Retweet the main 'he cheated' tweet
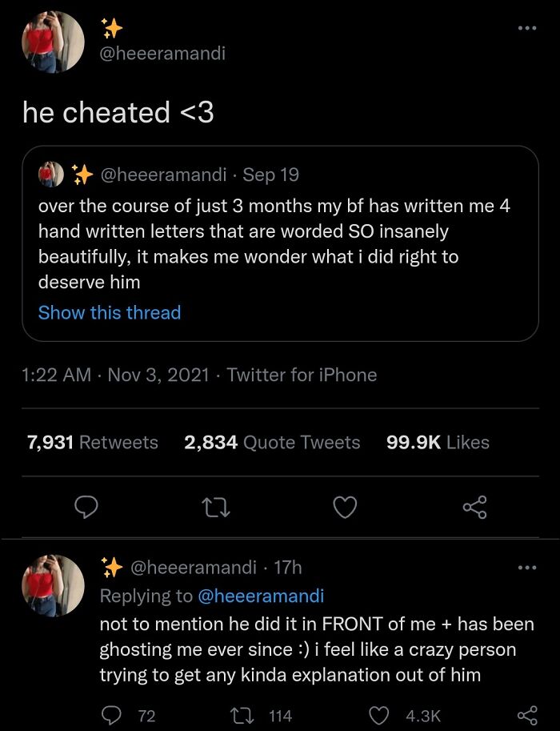 coord(217,507)
